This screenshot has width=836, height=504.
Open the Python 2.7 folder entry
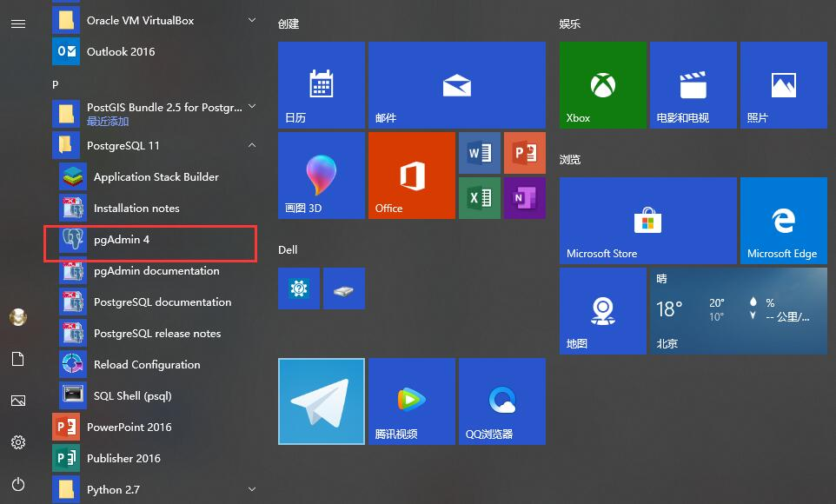point(155,489)
